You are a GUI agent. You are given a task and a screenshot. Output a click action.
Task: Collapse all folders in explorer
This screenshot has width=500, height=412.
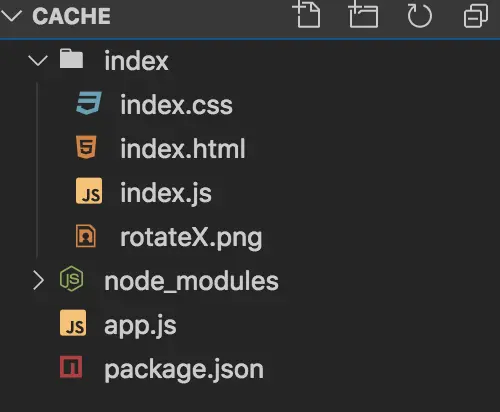click(476, 15)
